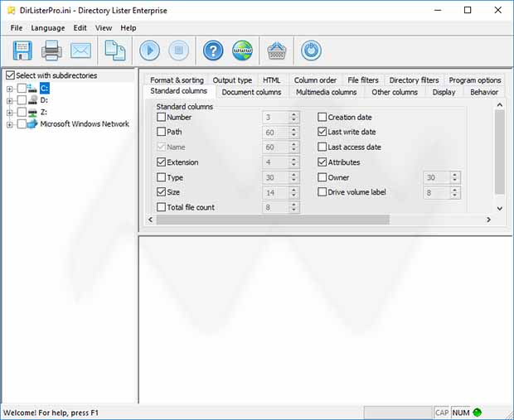Expand the C: drive tree node
This screenshot has height=420, width=514.
(9, 89)
